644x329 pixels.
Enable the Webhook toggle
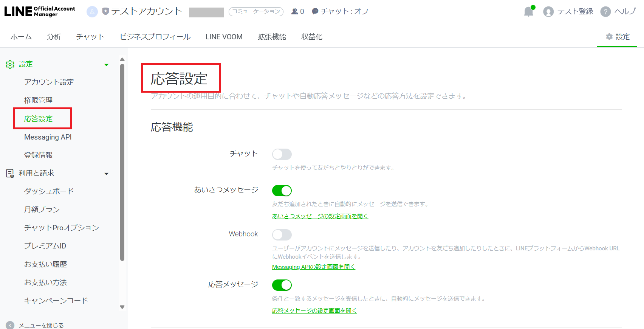click(x=282, y=235)
